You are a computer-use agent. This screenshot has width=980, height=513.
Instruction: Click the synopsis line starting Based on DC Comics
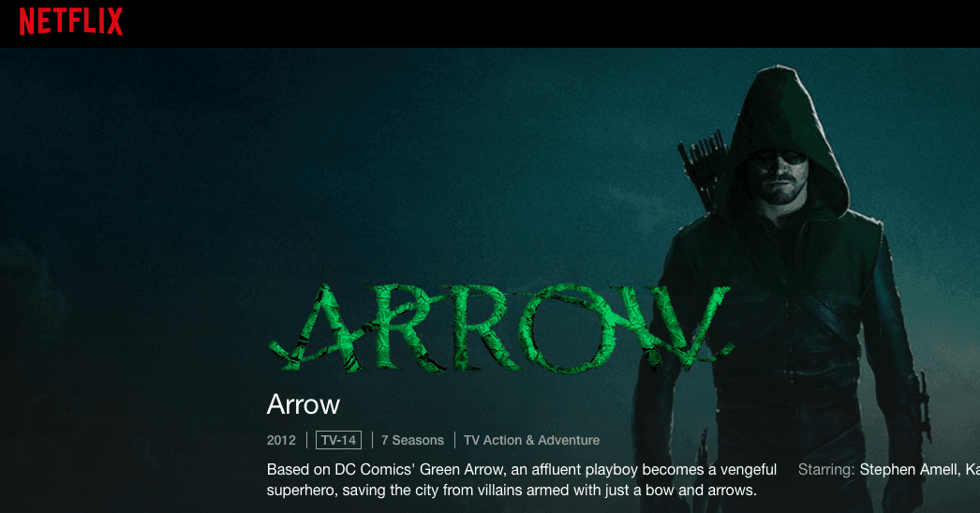coord(522,469)
